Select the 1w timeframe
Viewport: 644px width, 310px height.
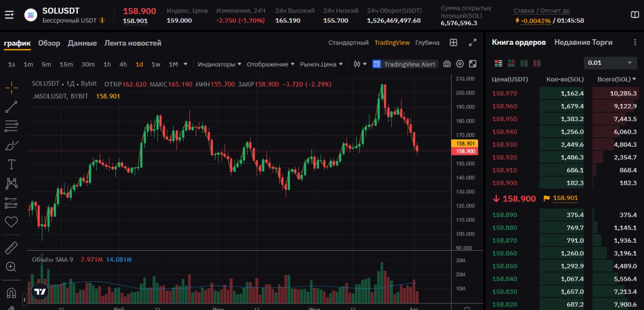coord(156,64)
